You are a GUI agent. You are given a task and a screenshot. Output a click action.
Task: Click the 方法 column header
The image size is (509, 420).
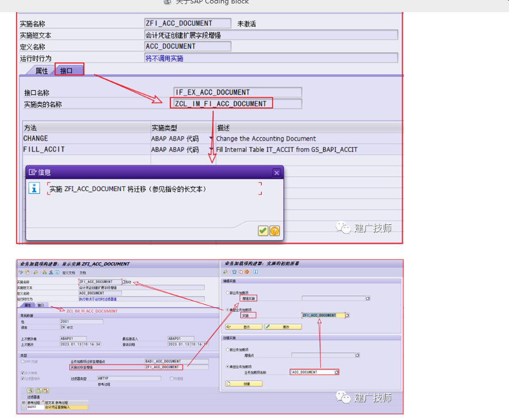point(86,127)
